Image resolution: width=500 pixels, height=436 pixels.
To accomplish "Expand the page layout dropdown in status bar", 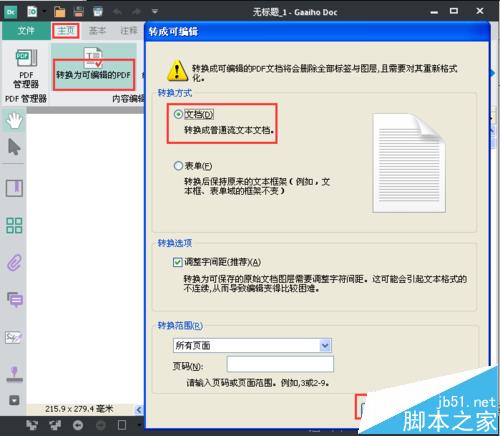I will 140,425.
